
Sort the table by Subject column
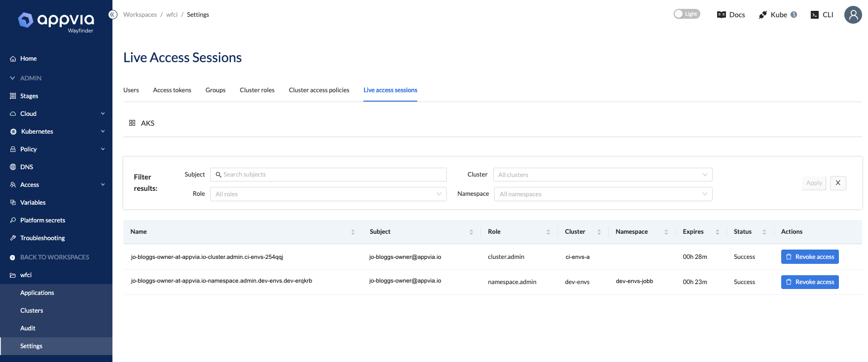(471, 232)
